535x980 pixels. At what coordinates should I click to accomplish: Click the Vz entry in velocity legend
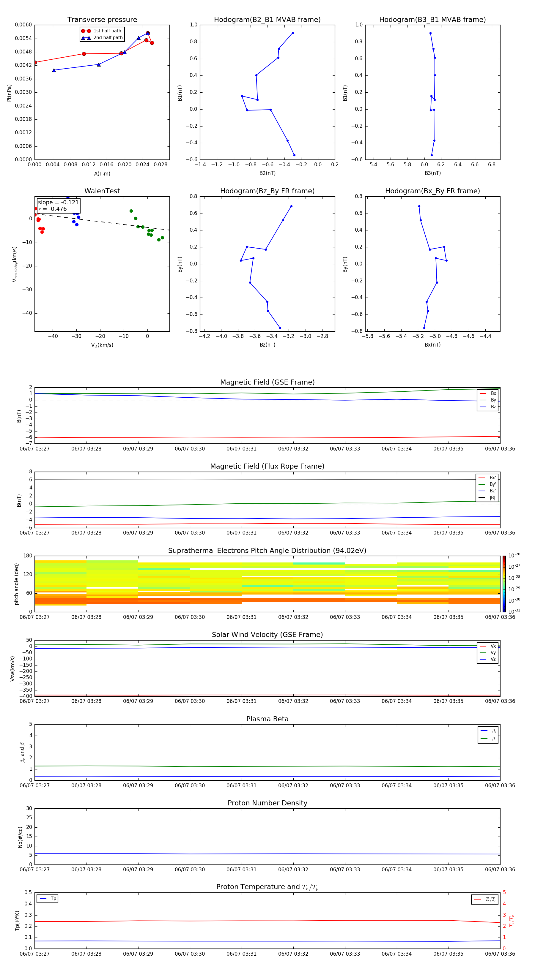[488, 659]
